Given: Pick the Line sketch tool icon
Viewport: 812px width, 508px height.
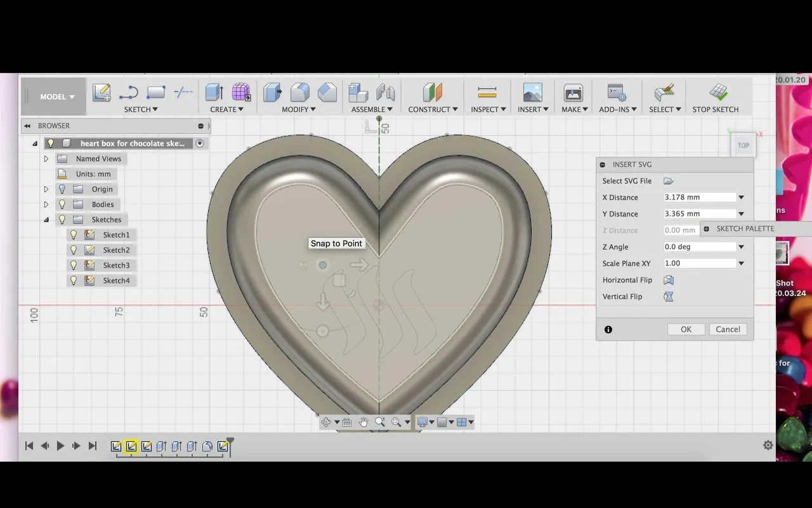Looking at the screenshot, I should (x=129, y=93).
